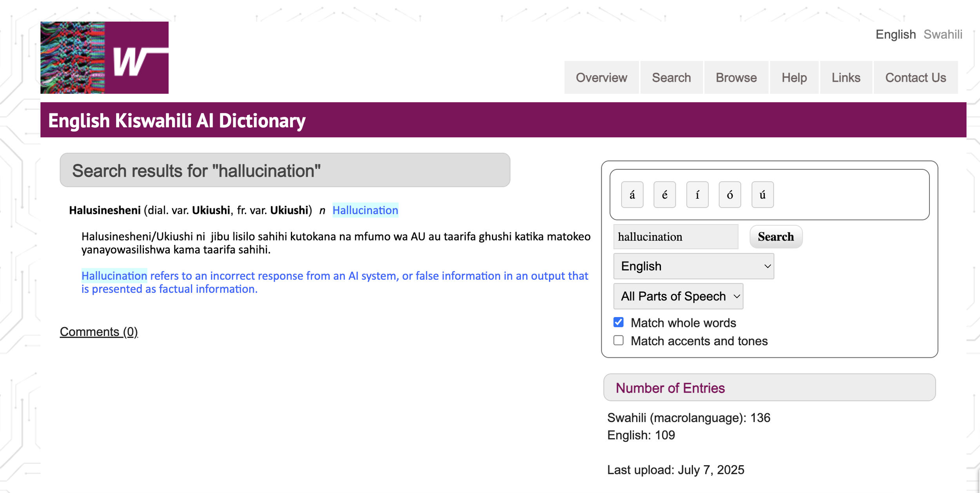Go to the Overview page
The width and height of the screenshot is (980, 493).
601,77
